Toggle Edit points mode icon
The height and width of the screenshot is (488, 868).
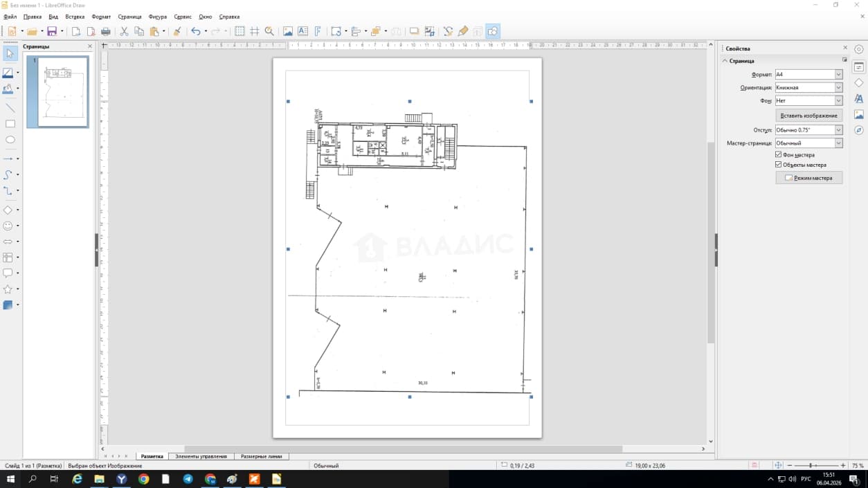(x=448, y=31)
